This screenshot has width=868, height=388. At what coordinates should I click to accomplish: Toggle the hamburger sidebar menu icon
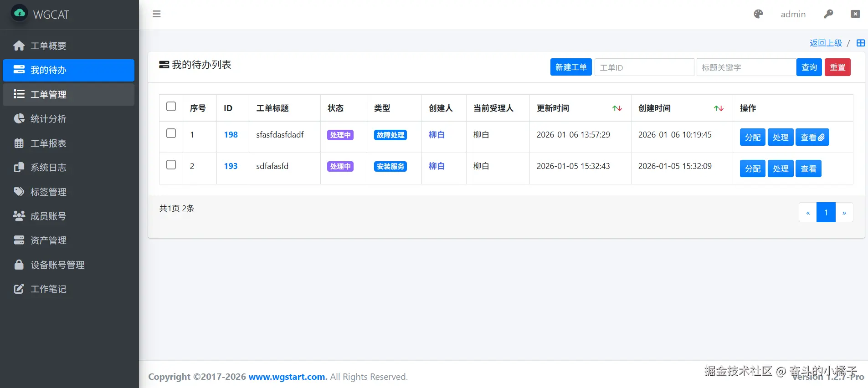pyautogui.click(x=156, y=14)
